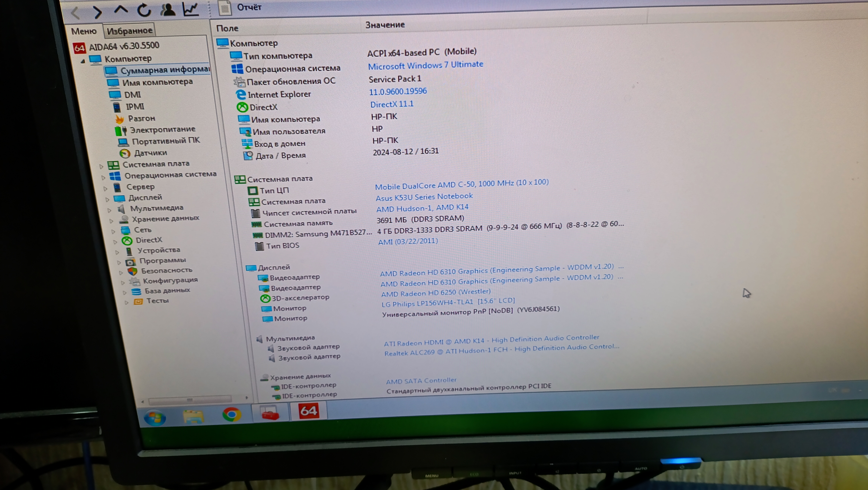The image size is (868, 490).
Task: Open AMI (03/22/2011) BIOS link
Action: 408,241
